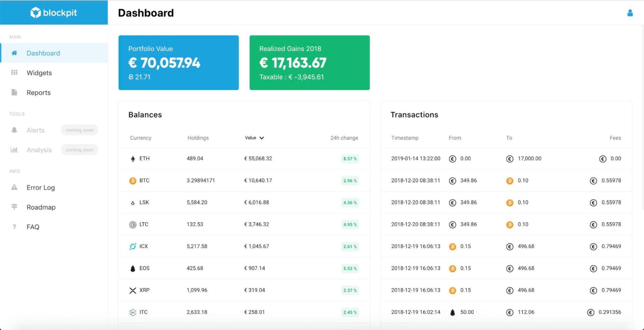Sort balances by Value dropdown arrow
644x330 pixels.
[x=262, y=138]
